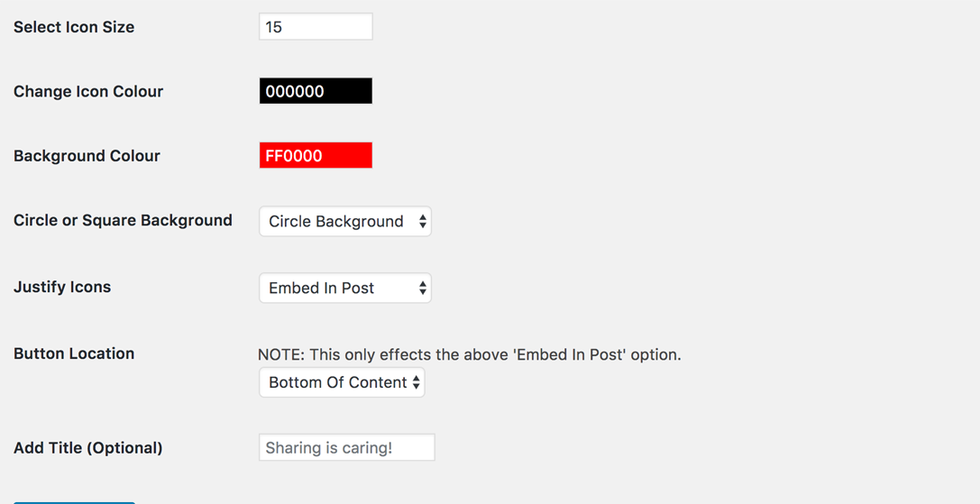The width and height of the screenshot is (980, 504).
Task: Open the black 000000 icon colour picker
Action: point(316,91)
